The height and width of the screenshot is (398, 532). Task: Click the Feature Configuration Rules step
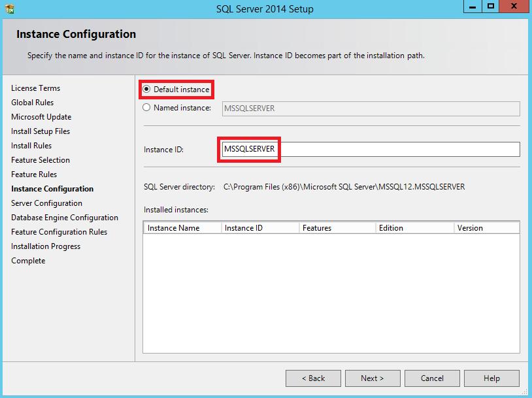point(59,232)
